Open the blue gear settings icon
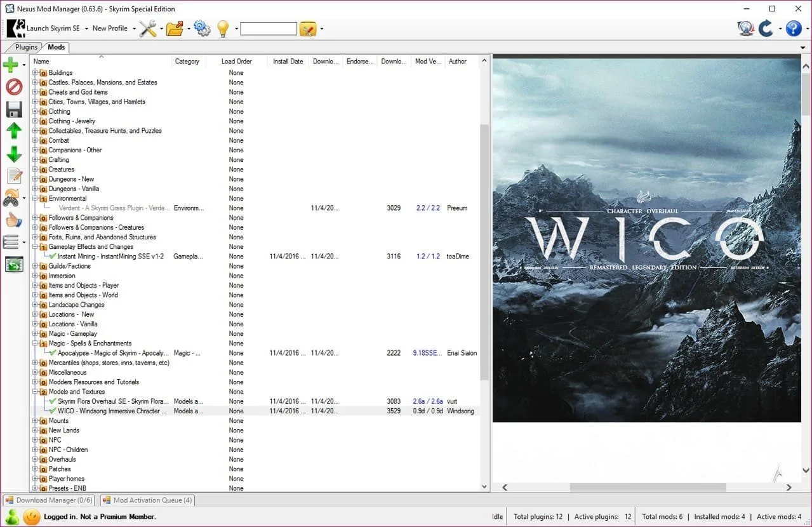Viewport: 812px width, 527px height. pyautogui.click(x=202, y=29)
